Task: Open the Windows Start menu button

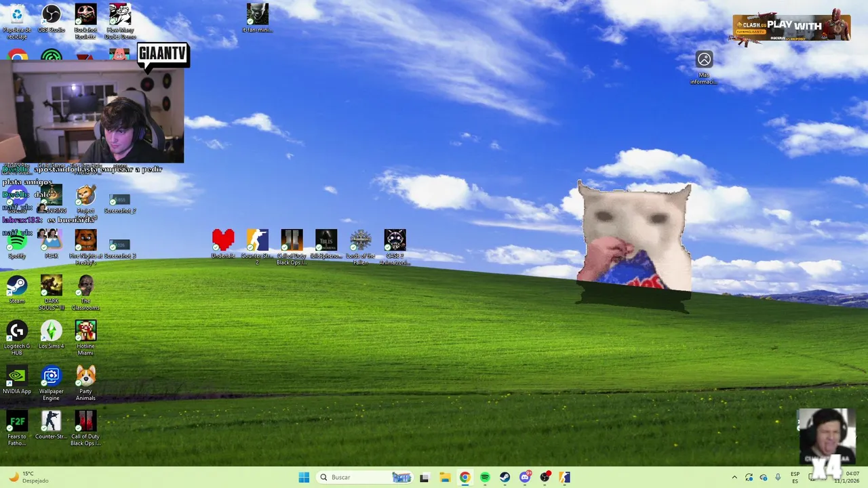Action: tap(304, 477)
